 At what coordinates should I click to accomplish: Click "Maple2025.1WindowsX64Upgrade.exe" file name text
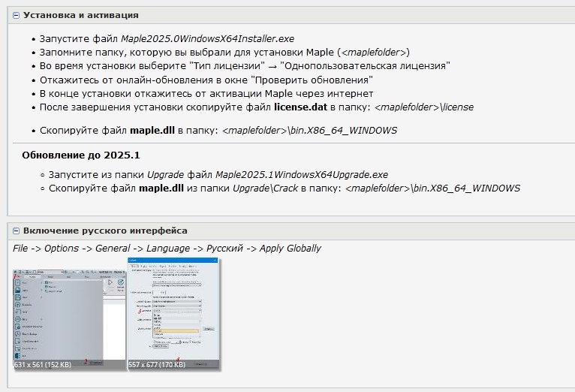click(300, 174)
